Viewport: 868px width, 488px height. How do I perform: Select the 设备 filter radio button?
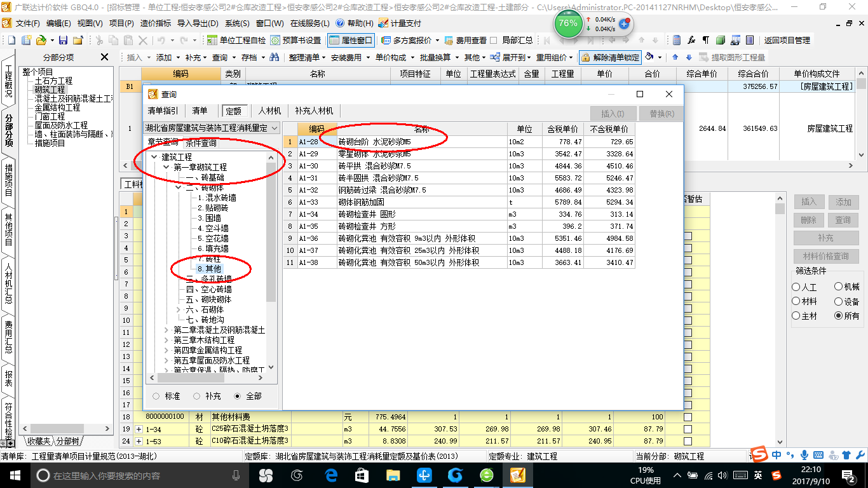tap(839, 302)
